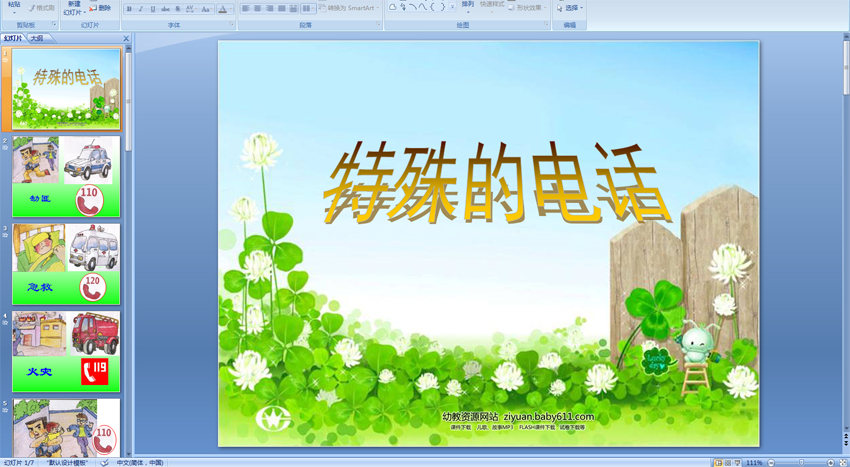Switch to the 大纲 outline tab
The image size is (850, 467).
pyautogui.click(x=37, y=39)
